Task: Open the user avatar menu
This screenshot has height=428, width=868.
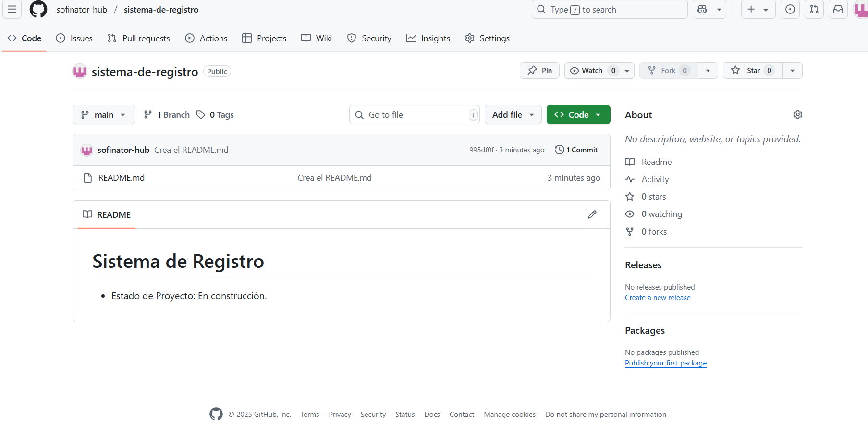Action: pos(860,9)
